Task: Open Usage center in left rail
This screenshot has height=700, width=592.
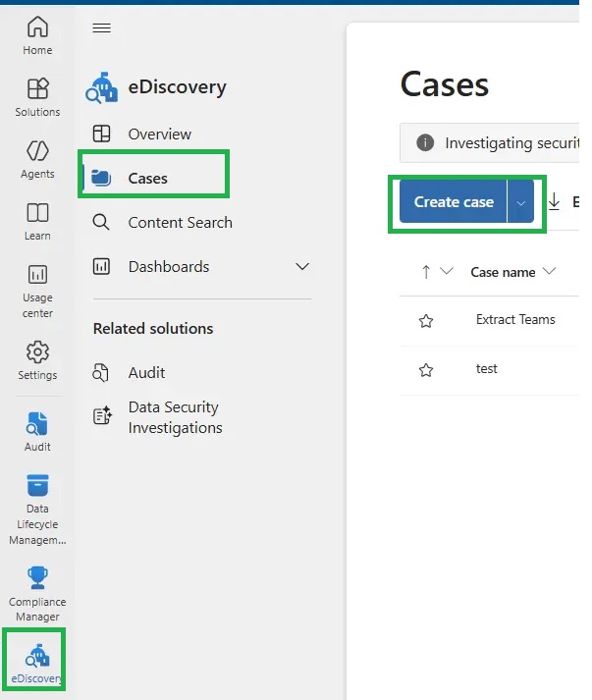Action: pos(37,291)
